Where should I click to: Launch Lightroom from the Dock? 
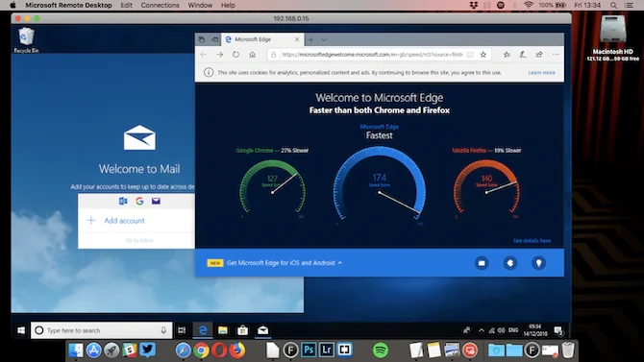[327, 350]
